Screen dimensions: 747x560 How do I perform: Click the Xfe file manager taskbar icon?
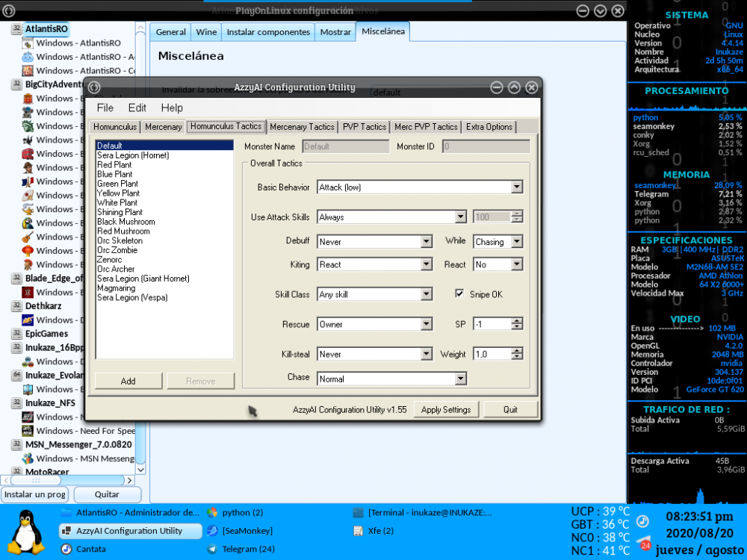(x=359, y=531)
